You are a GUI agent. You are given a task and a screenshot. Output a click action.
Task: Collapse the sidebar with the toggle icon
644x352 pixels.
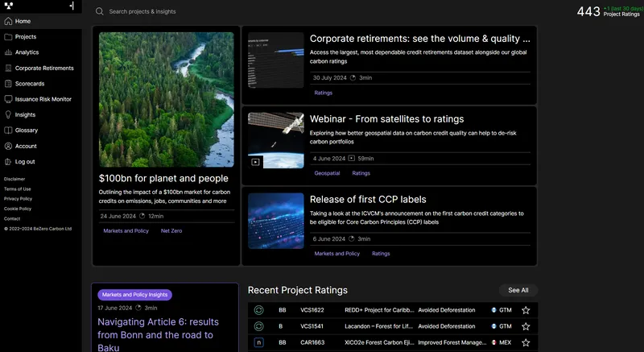point(72,6)
